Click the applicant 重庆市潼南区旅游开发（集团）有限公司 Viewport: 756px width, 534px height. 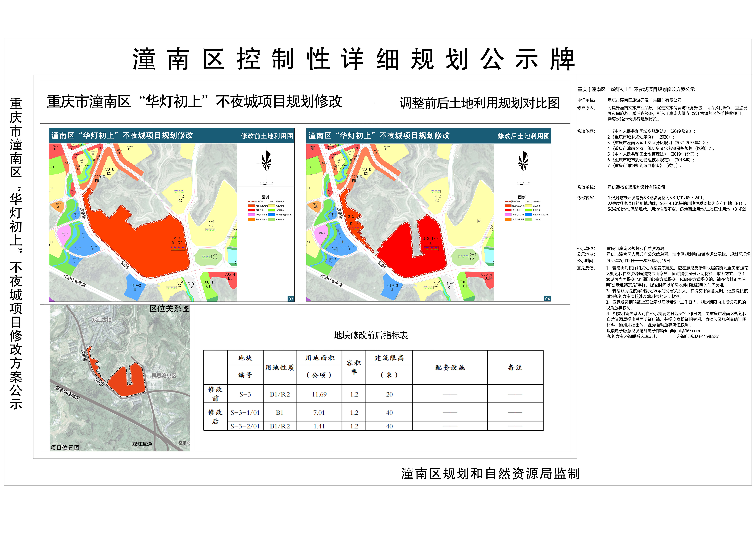point(644,100)
